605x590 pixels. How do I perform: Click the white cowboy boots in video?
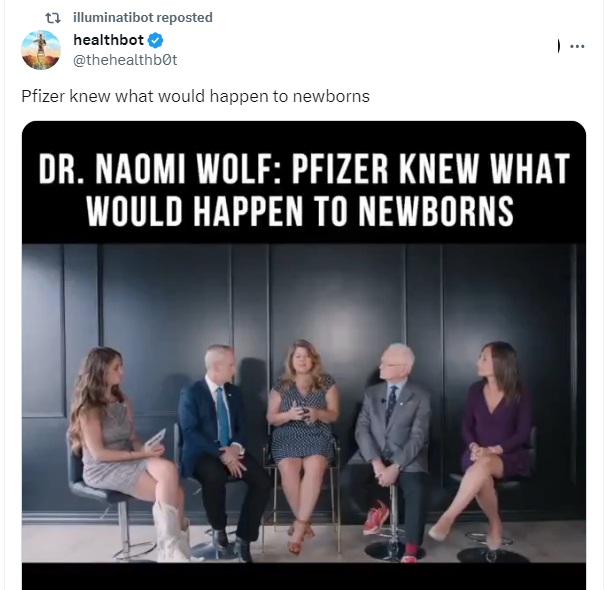click(x=171, y=531)
